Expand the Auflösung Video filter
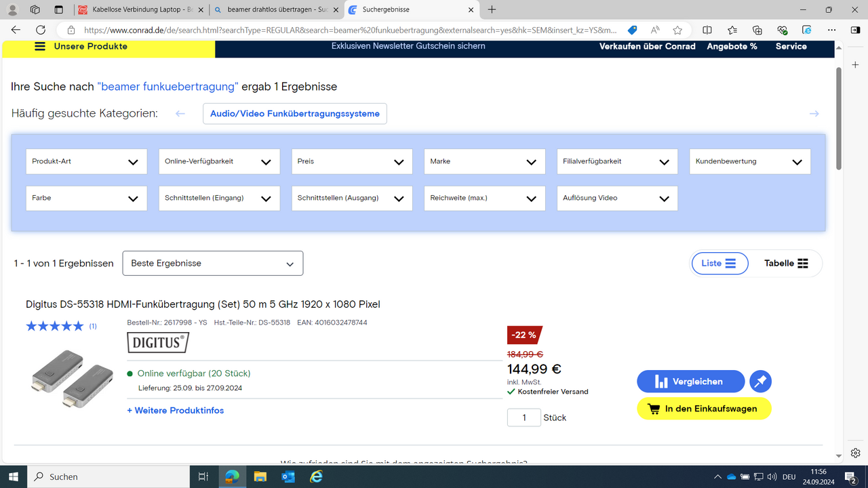Image resolution: width=868 pixels, height=488 pixels. 617,198
